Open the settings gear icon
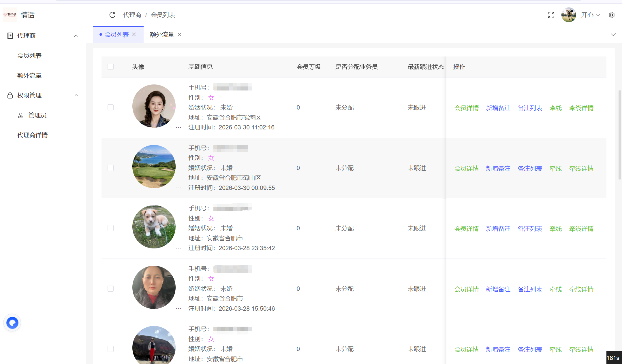622x364 pixels. click(611, 15)
